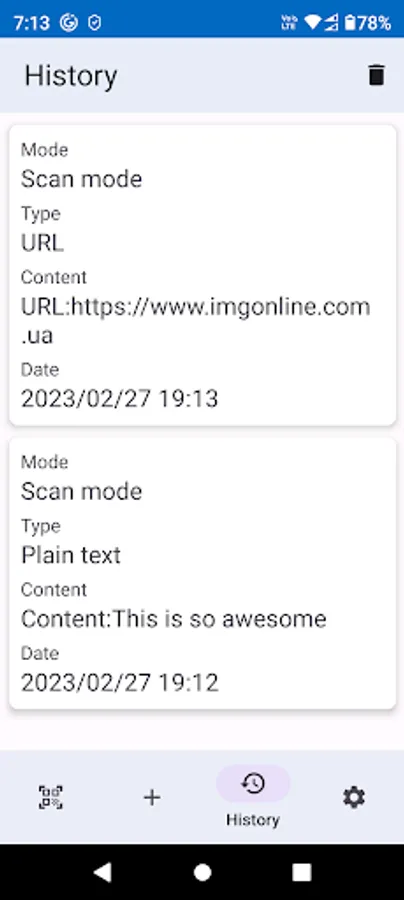Open the 'This is so awesome' history card
The height and width of the screenshot is (900, 404).
[x=203, y=573]
